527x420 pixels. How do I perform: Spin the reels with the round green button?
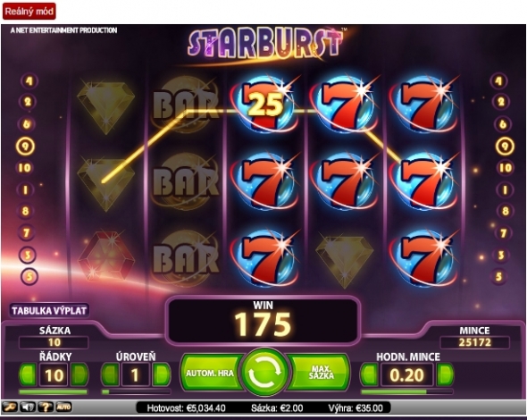pyautogui.click(x=264, y=373)
